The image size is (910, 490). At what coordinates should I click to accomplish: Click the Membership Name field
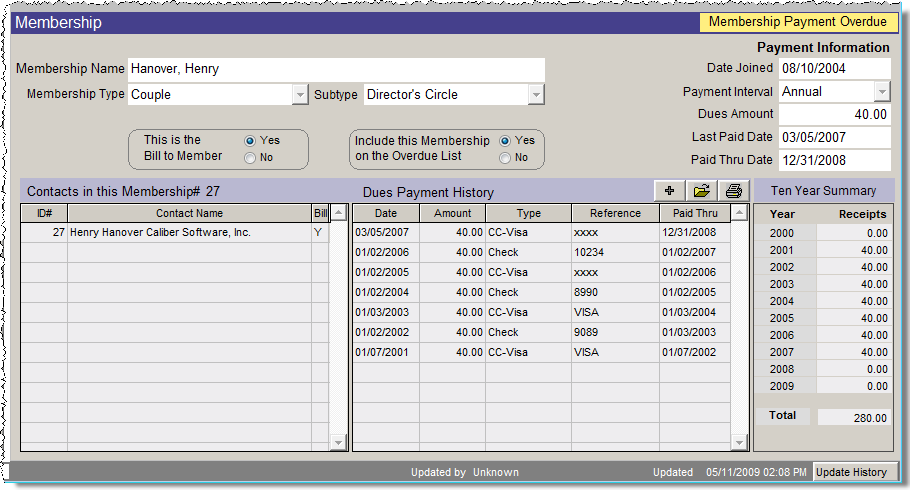coord(336,69)
